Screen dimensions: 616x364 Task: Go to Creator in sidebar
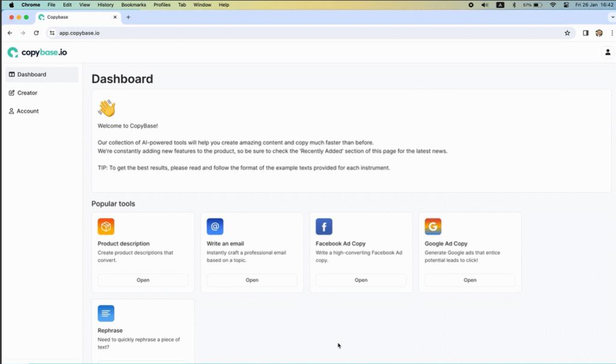pyautogui.click(x=27, y=93)
